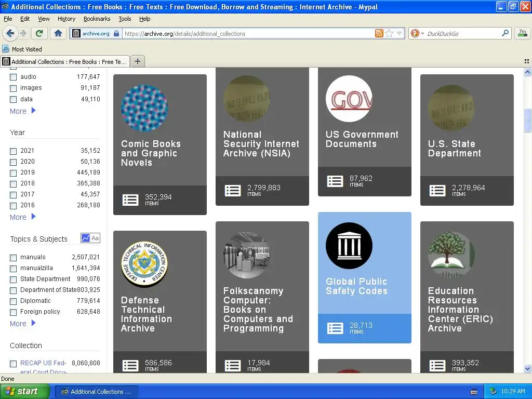
Task: Go to the Home page icon
Action: 58,33
